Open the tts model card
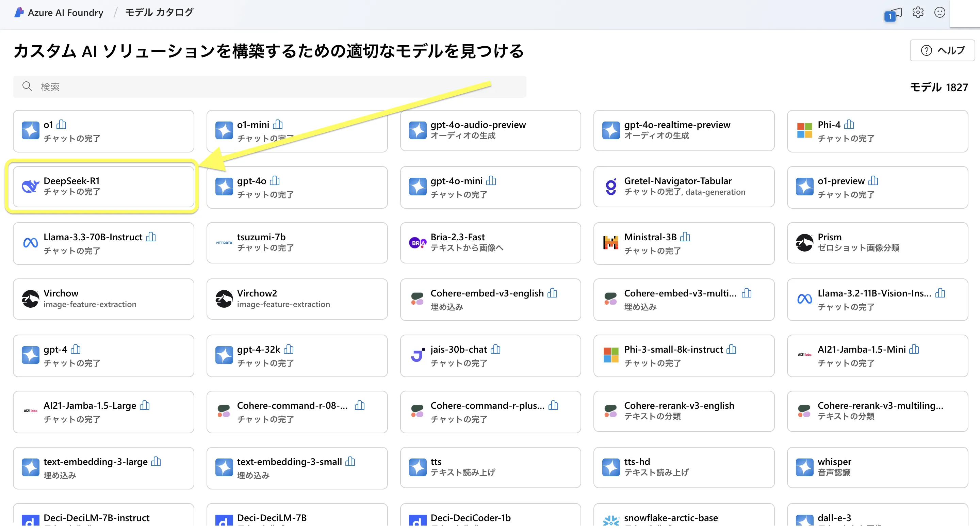Image resolution: width=980 pixels, height=531 pixels. pos(490,467)
